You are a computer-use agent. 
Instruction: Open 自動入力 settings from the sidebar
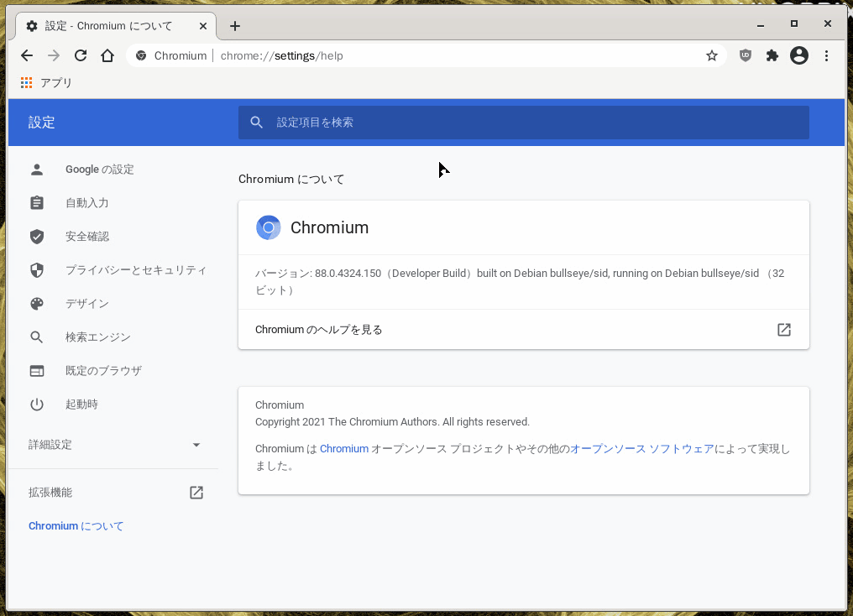87,202
